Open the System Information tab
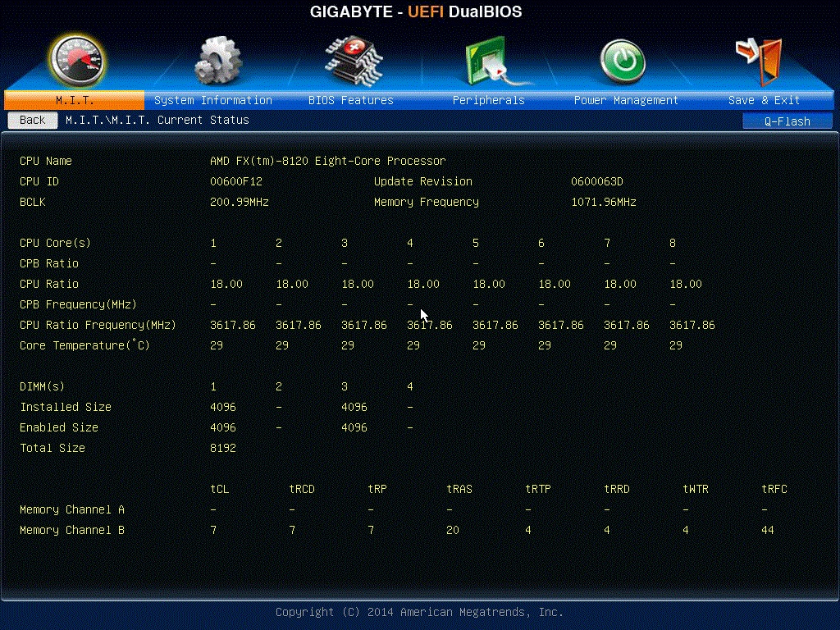Screen dimensions: 840x630 [213, 100]
